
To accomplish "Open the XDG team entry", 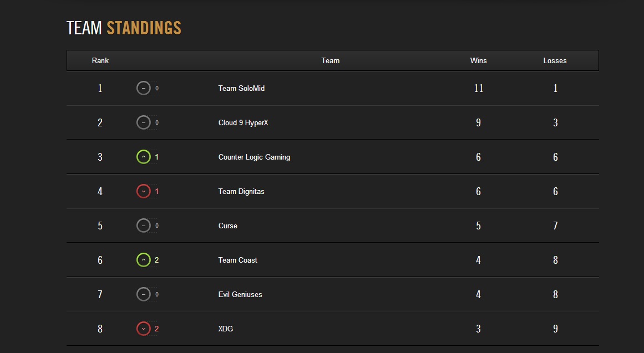I will click(225, 329).
